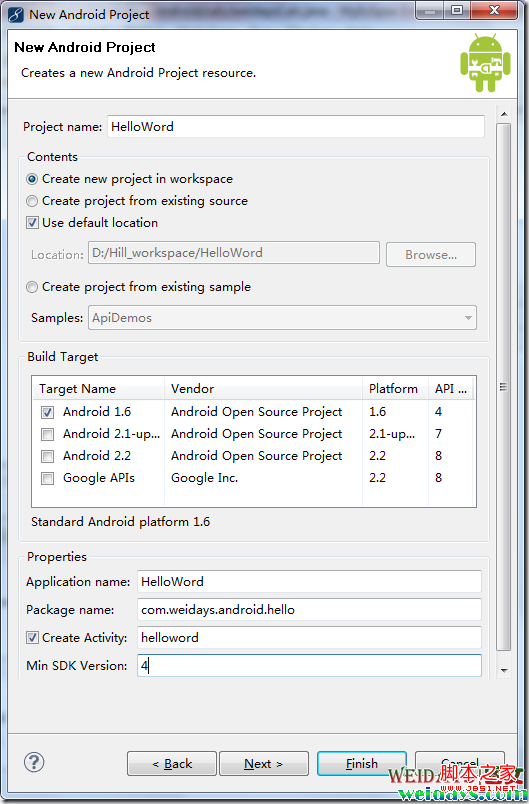This screenshot has width=529, height=804.
Task: Select Create project from existing source
Action: click(32, 201)
